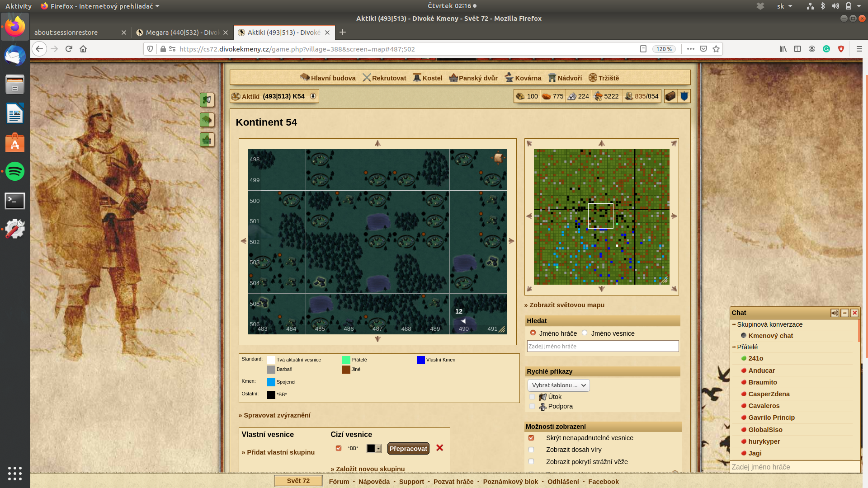Switch to Megara (440|532) tab
Image resolution: width=868 pixels, height=488 pixels.
point(182,32)
